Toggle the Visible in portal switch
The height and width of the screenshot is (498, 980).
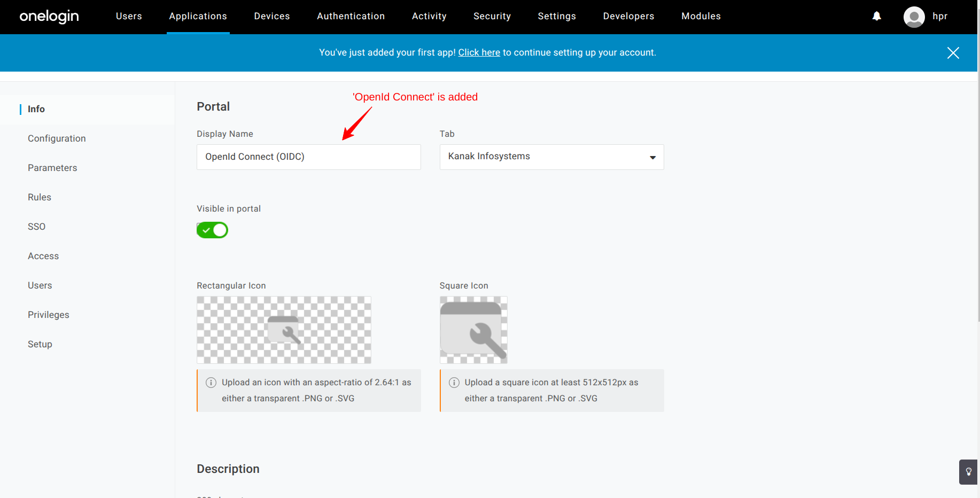coord(212,230)
